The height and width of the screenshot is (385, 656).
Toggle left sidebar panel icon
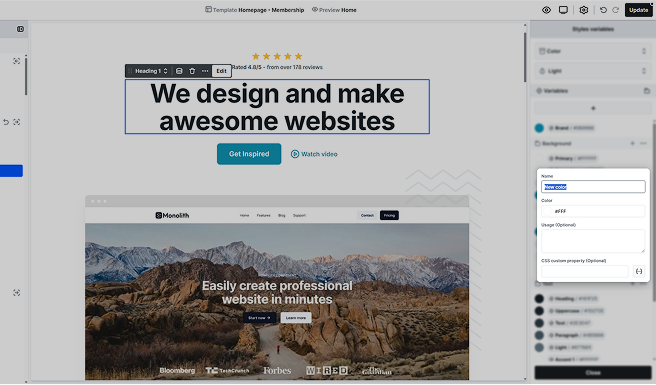click(x=20, y=29)
